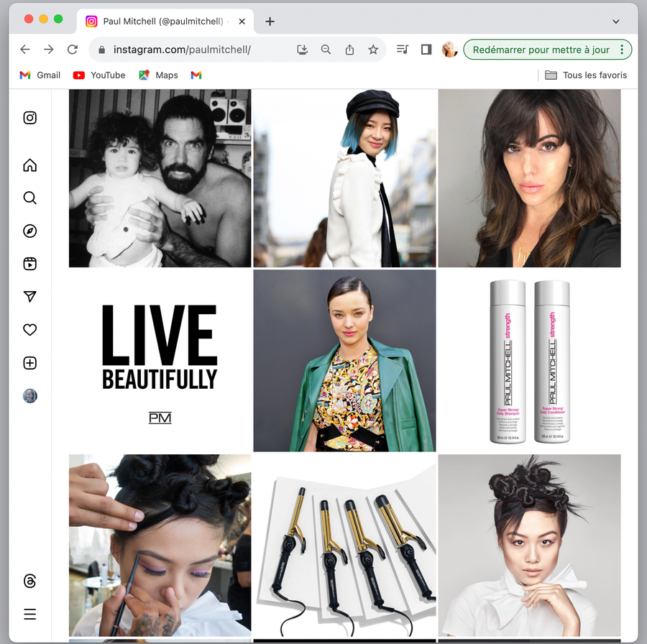Open direct messages paper plane icon
Image resolution: width=647 pixels, height=644 pixels.
(29, 297)
